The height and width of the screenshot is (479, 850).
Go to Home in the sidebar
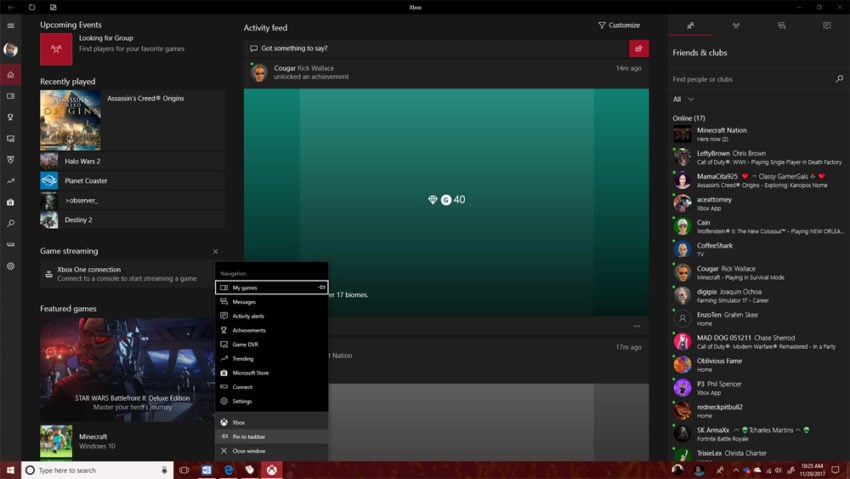coord(10,75)
